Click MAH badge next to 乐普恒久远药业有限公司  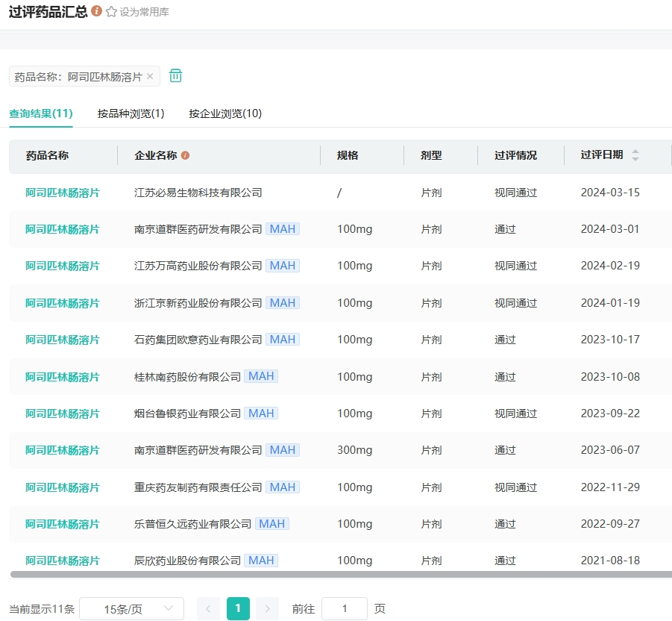pyautogui.click(x=271, y=524)
